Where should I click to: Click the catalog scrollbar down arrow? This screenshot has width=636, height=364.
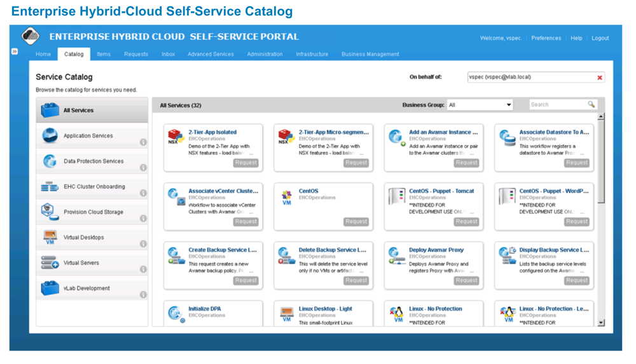point(601,323)
